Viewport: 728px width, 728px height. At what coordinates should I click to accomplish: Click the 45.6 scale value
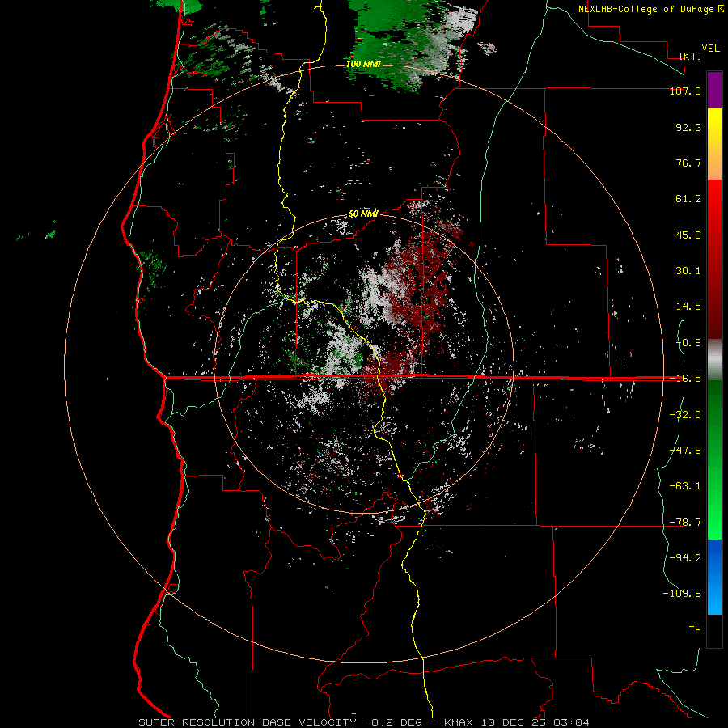pos(688,235)
